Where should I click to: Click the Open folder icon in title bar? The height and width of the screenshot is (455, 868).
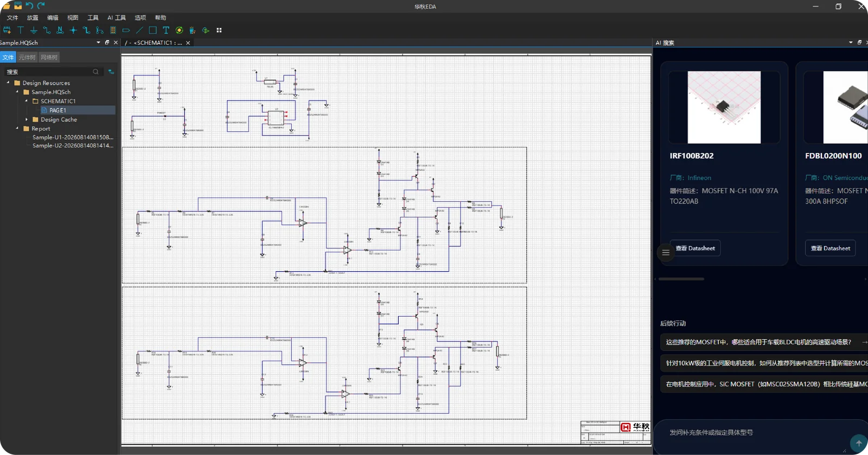coord(6,5)
